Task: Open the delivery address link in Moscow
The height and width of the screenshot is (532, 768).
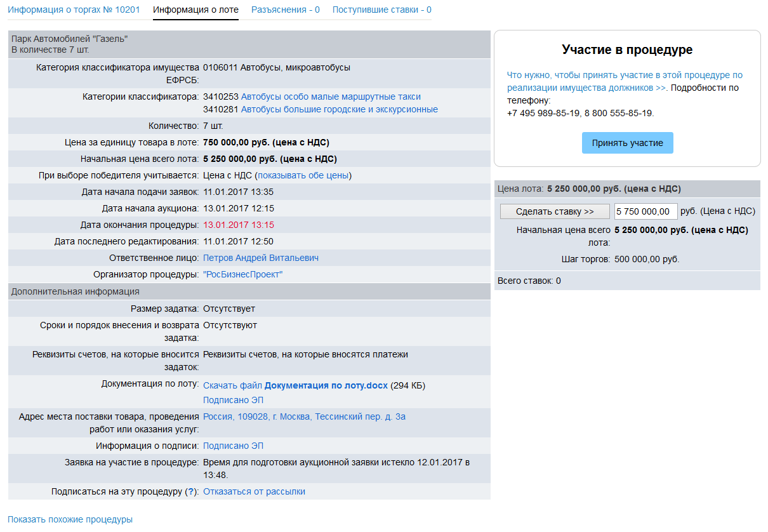Action: coord(304,416)
